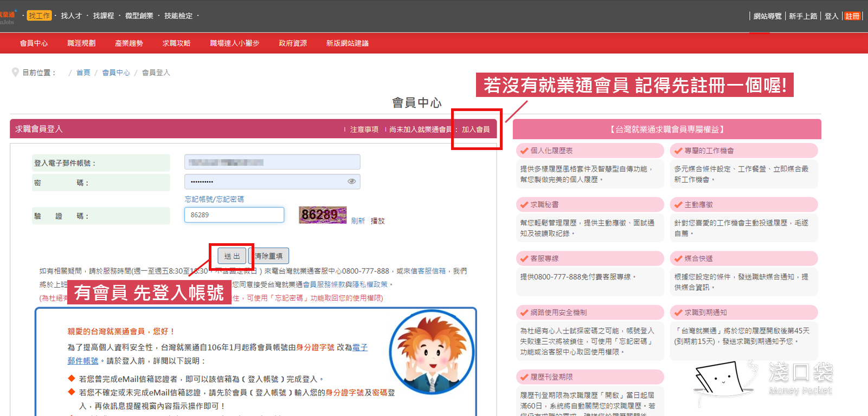
Task: Open 找人才 in top navigation
Action: coord(71,16)
